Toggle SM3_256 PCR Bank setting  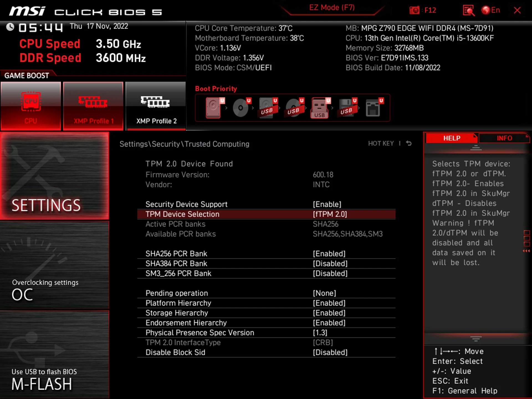click(x=266, y=273)
